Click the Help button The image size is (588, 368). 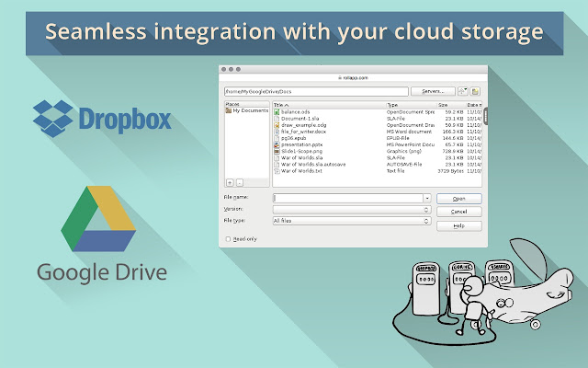coord(459,225)
